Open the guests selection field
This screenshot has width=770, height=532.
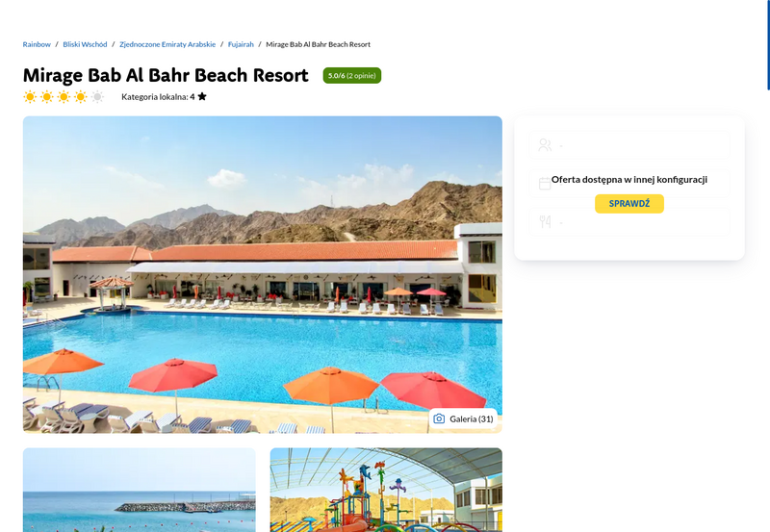tap(629, 144)
